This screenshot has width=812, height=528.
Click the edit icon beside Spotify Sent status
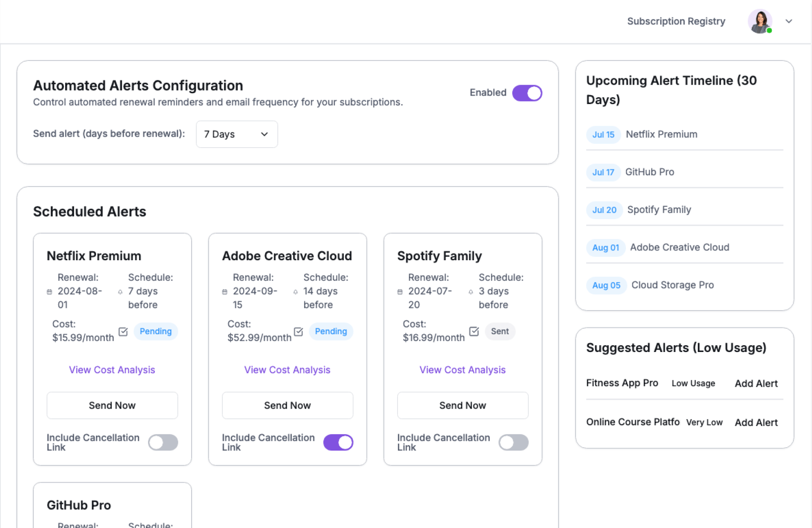474,331
